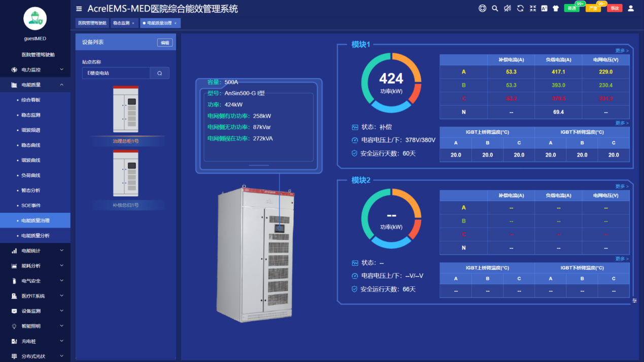Collapse the 电能质量 menu chevron
644x362 pixels.
coord(62,85)
